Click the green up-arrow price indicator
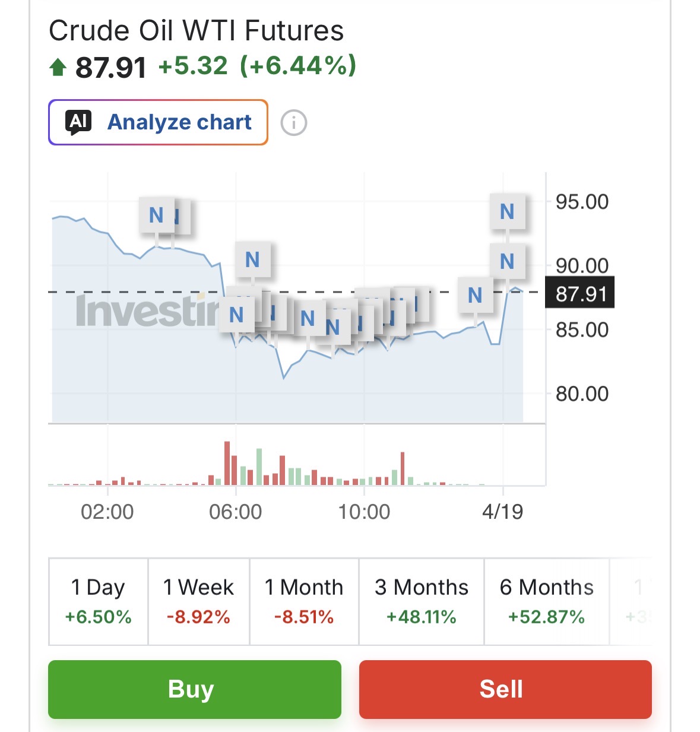The width and height of the screenshot is (700, 732). (58, 67)
